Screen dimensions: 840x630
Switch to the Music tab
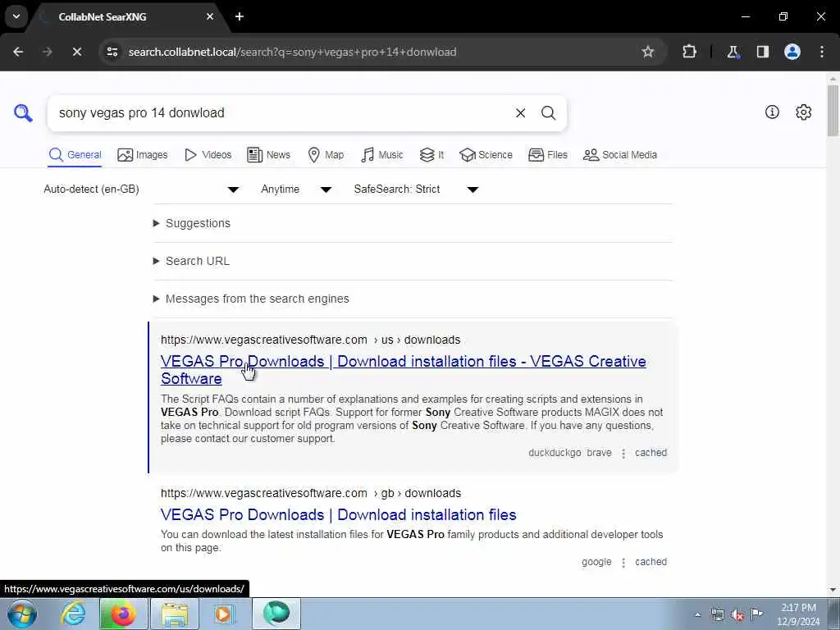(382, 155)
